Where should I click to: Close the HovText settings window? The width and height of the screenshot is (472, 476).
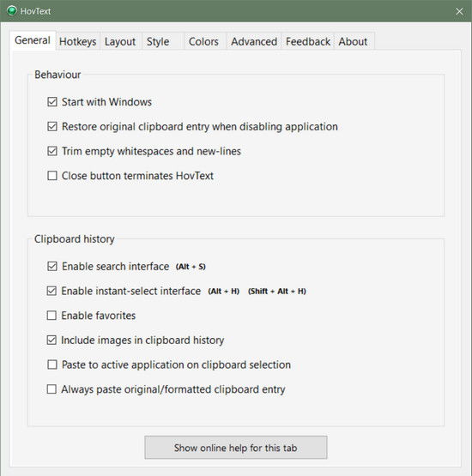459,11
